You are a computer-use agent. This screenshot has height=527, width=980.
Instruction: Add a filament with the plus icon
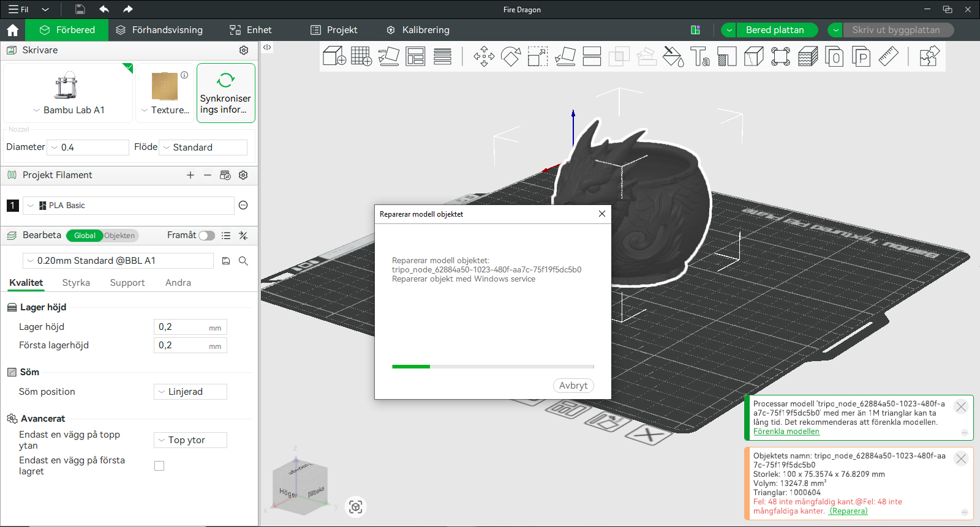coord(190,175)
